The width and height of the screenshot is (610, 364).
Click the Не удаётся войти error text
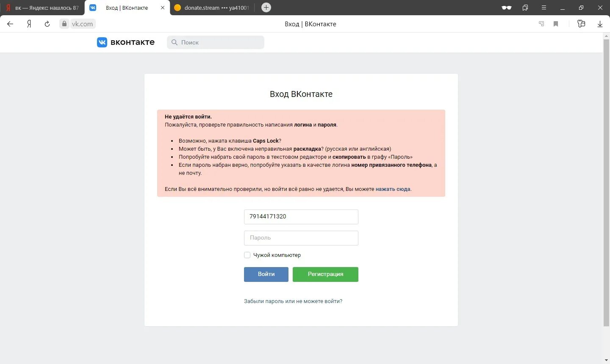(x=188, y=117)
